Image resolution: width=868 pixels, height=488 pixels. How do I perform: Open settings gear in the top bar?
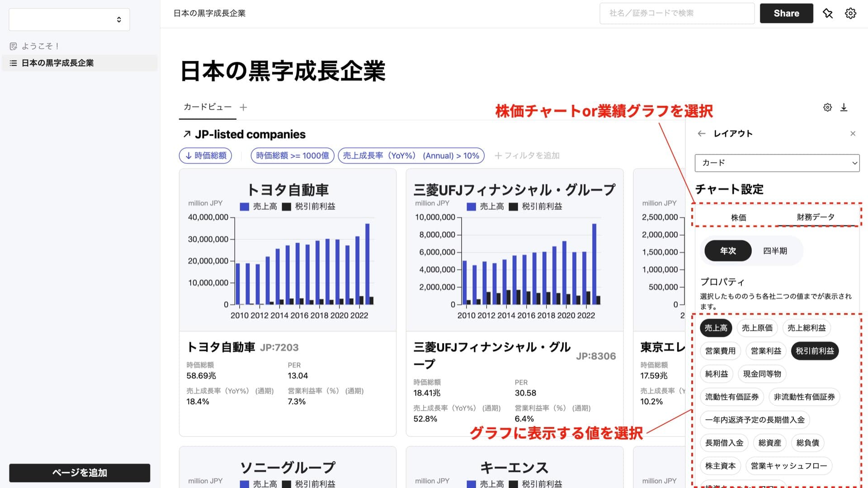click(x=850, y=13)
